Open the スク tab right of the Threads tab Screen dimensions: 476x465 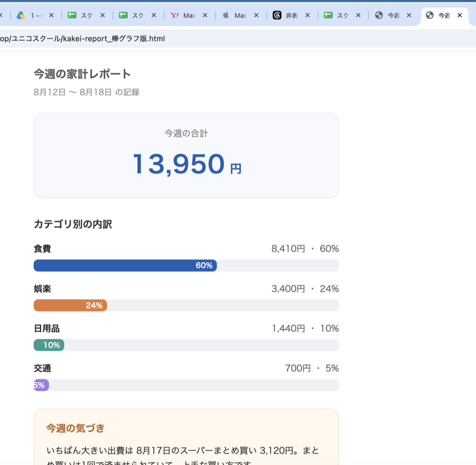point(342,15)
